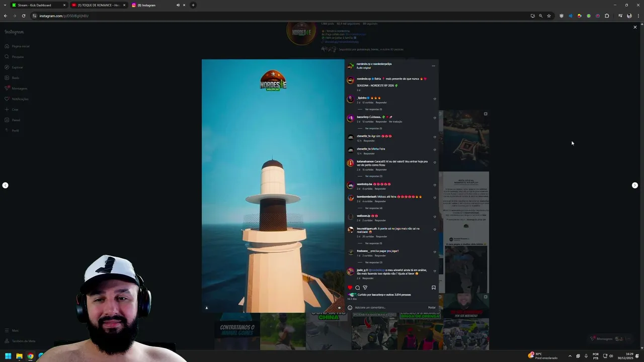Viewport: 644px width, 362px height.
Task: Go to the next post with the right arrow
Action: tap(635, 186)
